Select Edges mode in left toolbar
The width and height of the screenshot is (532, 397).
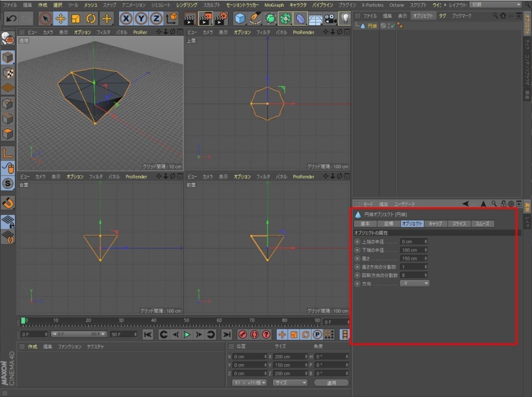point(7,118)
